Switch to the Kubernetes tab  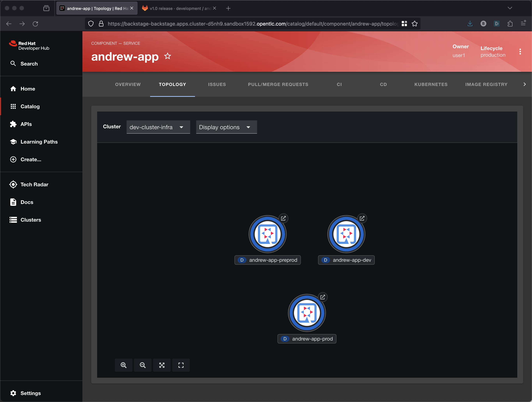(x=431, y=84)
